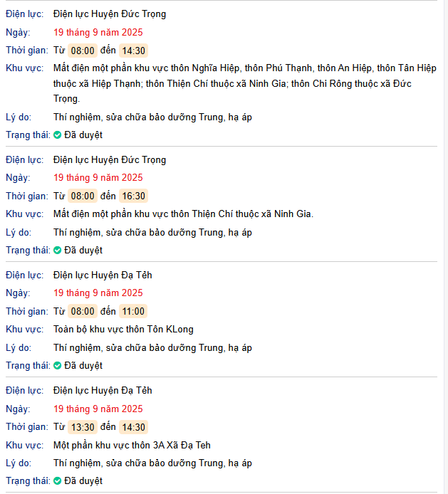Click "Điện lực Huyện Đạ Tẻh" above Tôn KLong

pyautogui.click(x=103, y=275)
